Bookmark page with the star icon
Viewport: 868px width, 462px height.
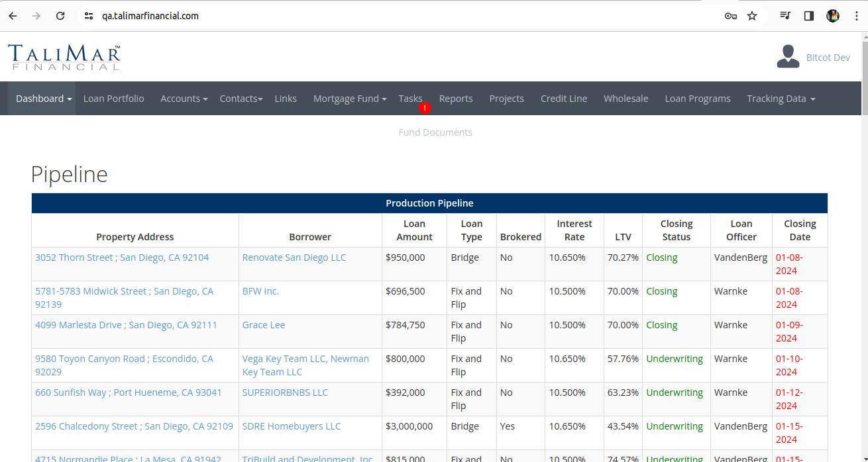(752, 16)
